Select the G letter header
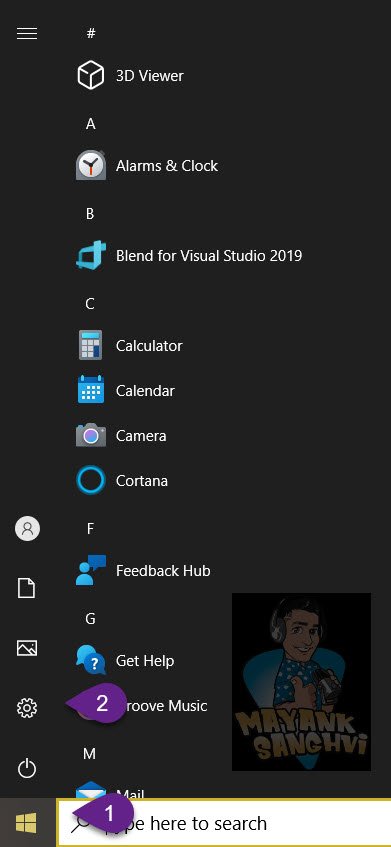The height and width of the screenshot is (847, 391). [x=90, y=619]
